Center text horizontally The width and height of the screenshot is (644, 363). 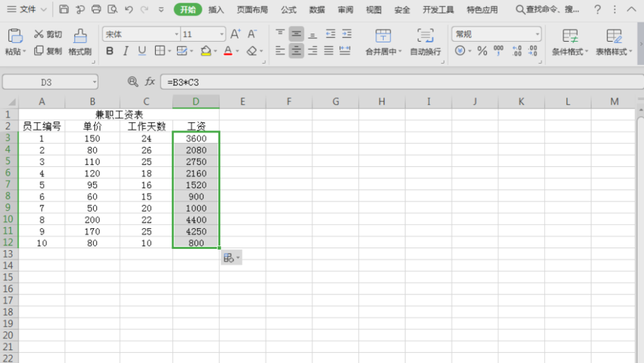tap(296, 51)
